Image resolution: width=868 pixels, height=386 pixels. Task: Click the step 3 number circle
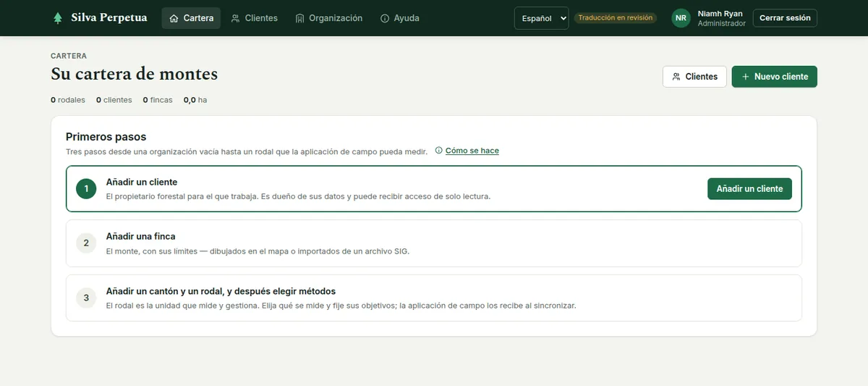click(86, 298)
